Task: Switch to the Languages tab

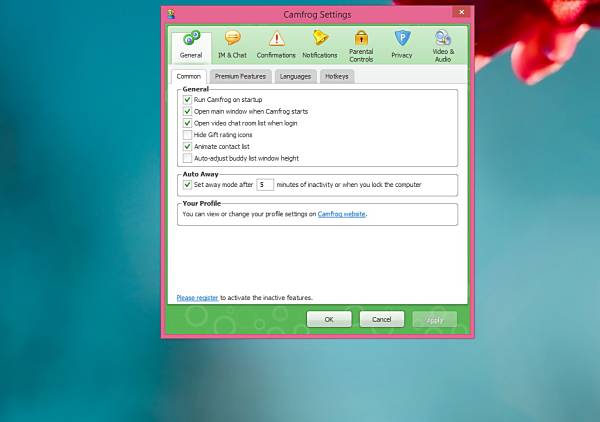Action: tap(295, 77)
